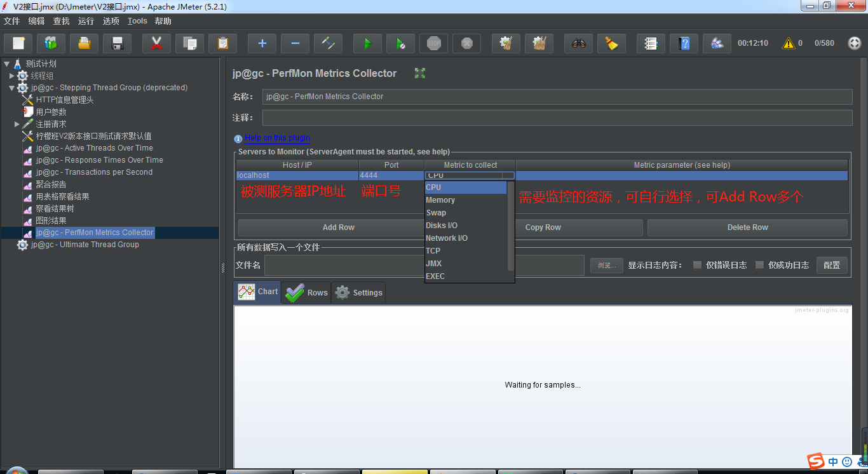This screenshot has height=474, width=868.
Task: Click the rightmost plugin toolbar icon before timer
Action: click(717, 43)
